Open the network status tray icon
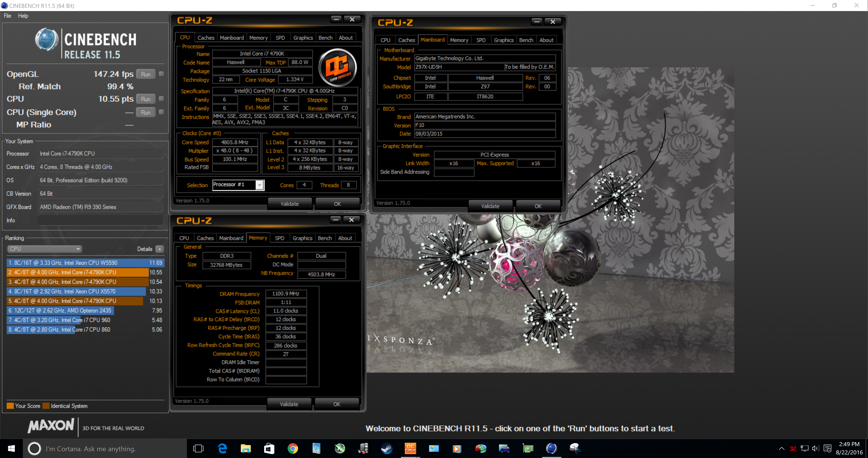 coord(805,448)
